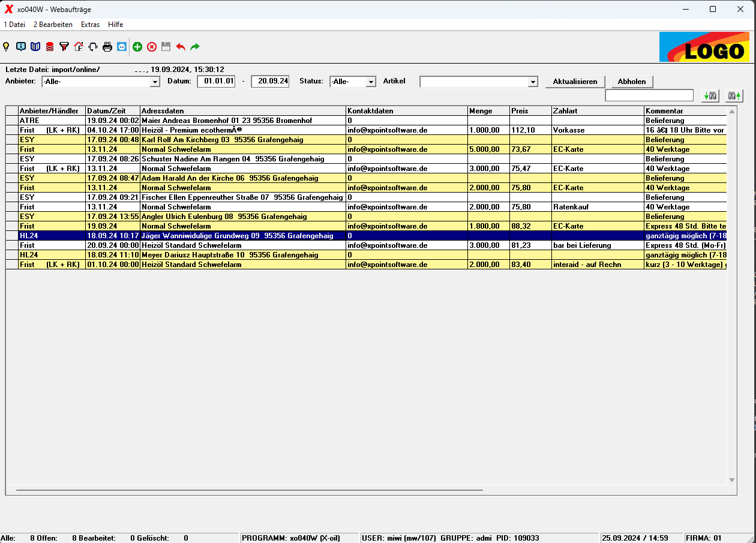
Task: Click the red undo arrow icon
Action: (x=181, y=47)
